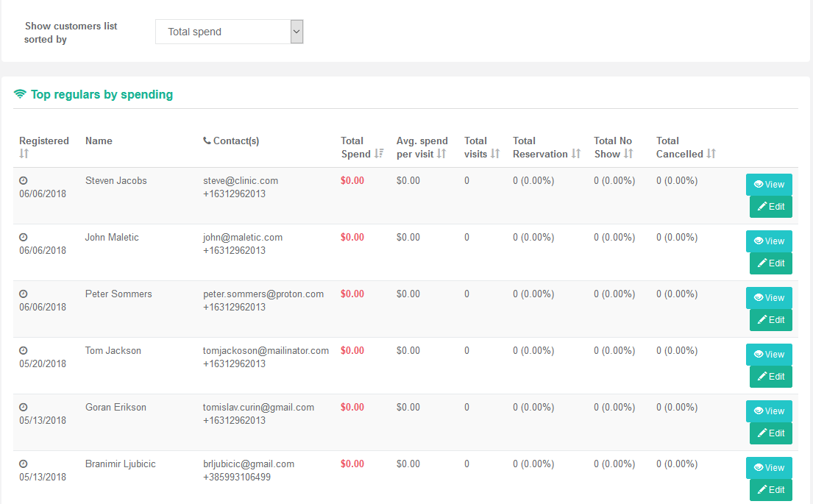Viewport: 813px width, 504px height.
Task: Click the Name column header
Action: 99,141
